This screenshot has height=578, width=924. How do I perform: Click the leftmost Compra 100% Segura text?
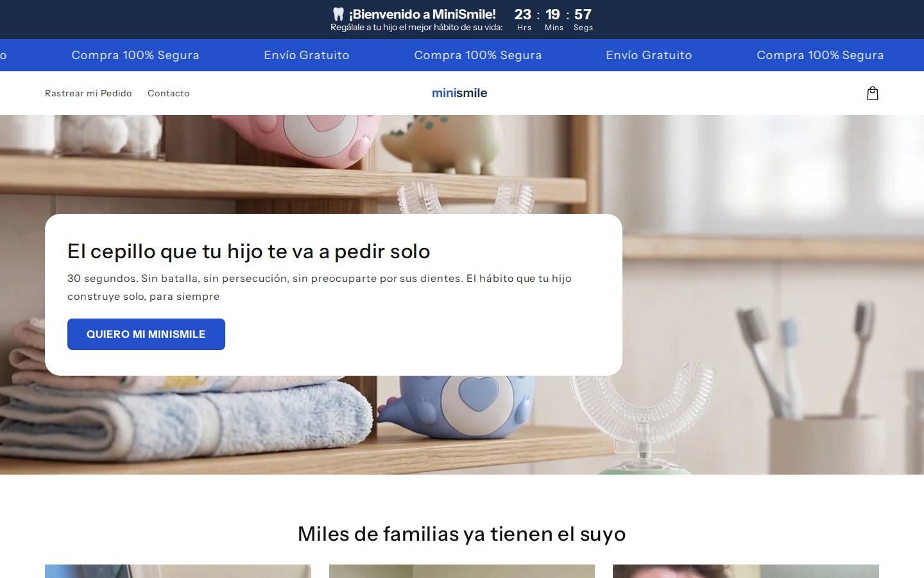tap(135, 55)
